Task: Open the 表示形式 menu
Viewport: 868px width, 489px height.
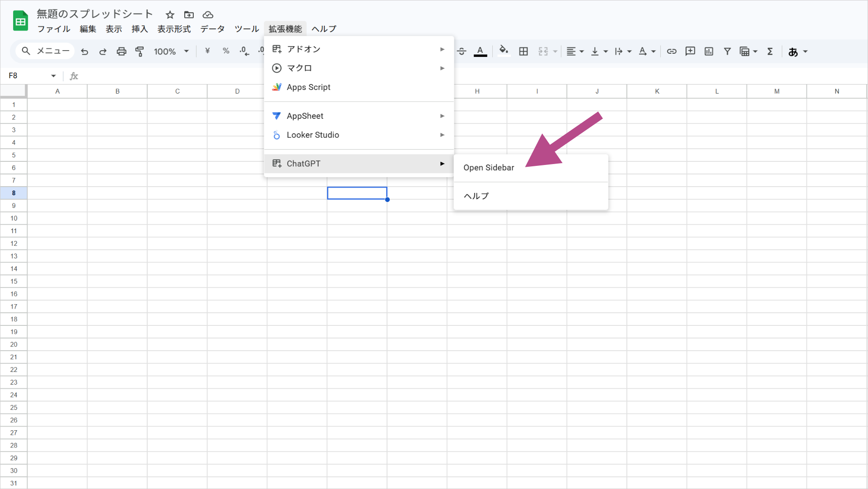Action: click(x=174, y=29)
